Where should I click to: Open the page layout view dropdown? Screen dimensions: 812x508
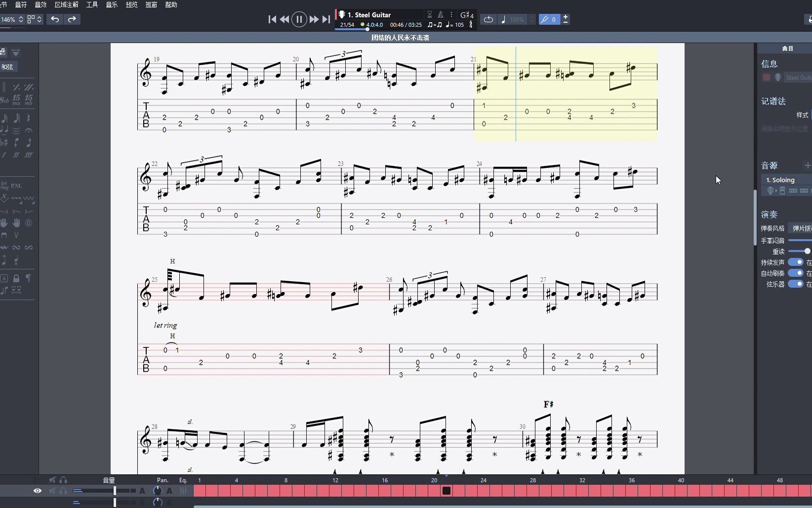click(35, 19)
